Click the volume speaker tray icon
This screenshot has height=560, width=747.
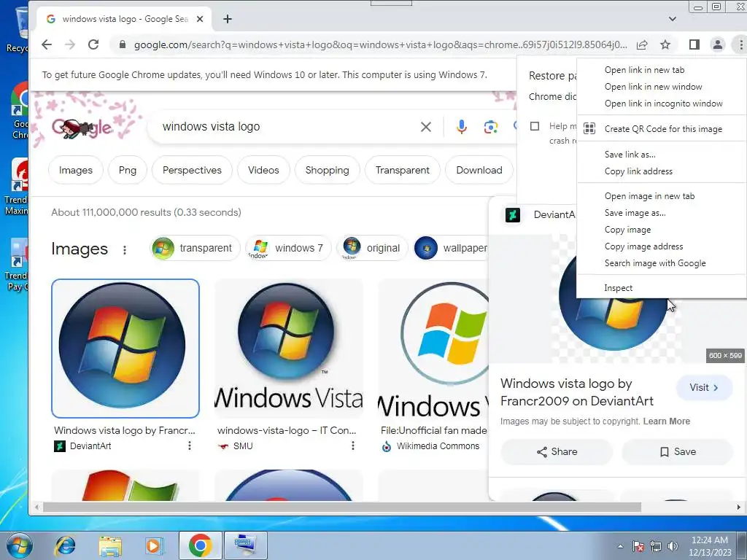click(x=673, y=546)
